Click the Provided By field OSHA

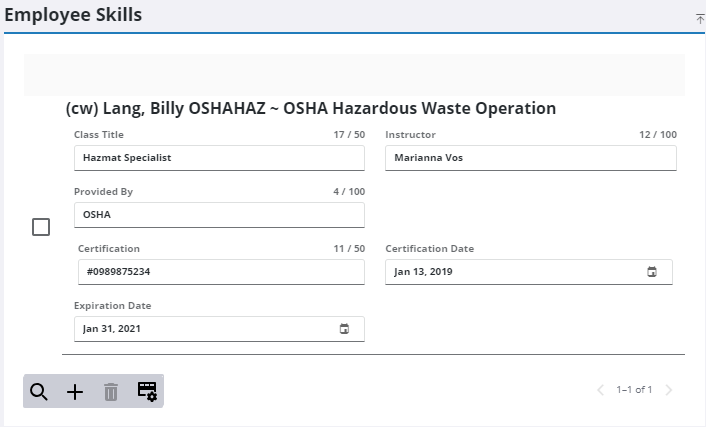click(219, 215)
